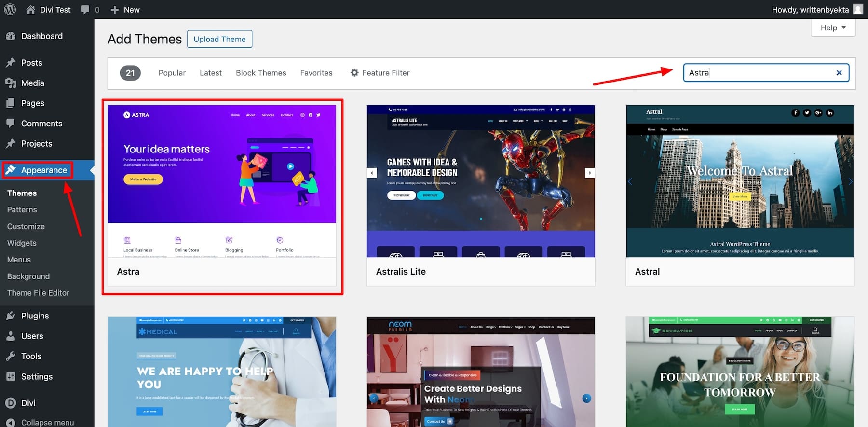Screen dimensions: 868x427
Task: Click the Collapse menu text
Action: pos(47,423)
